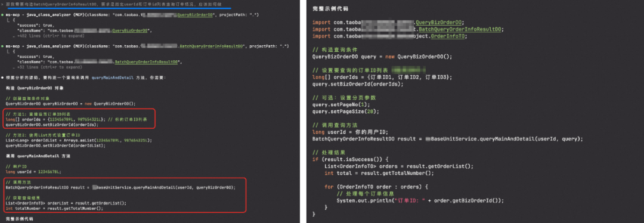Click right-panel line calling queryMainAndDetail(userId, query)
This screenshot has width=644, height=223.
point(448,139)
